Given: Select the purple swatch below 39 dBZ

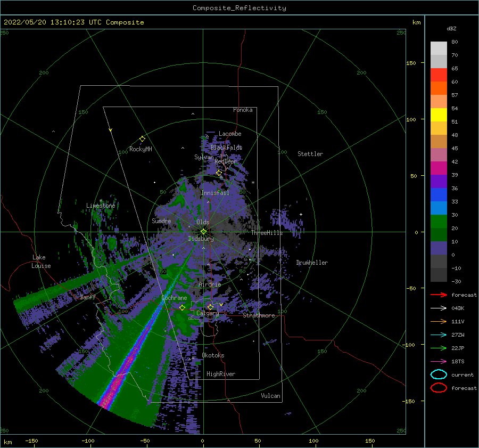Looking at the screenshot, I should 439,181.
